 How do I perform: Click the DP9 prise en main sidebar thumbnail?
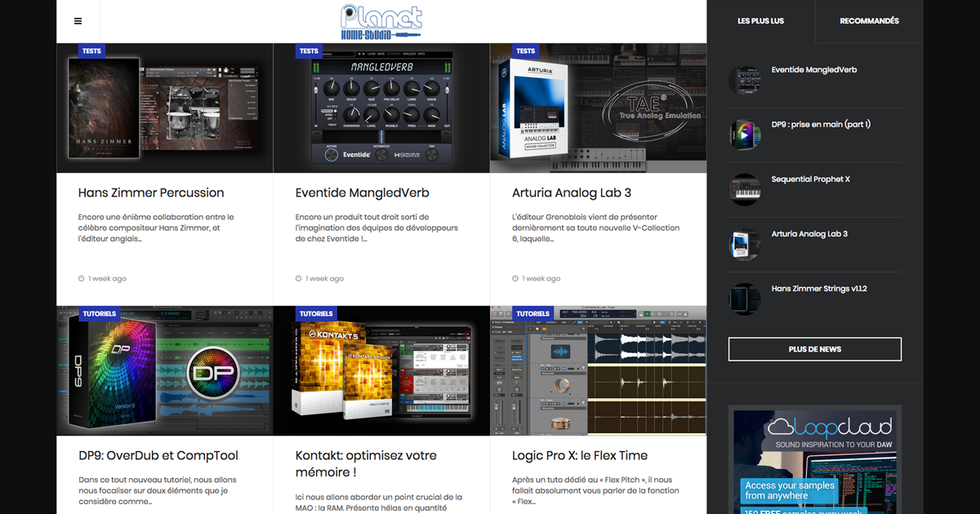coord(744,135)
